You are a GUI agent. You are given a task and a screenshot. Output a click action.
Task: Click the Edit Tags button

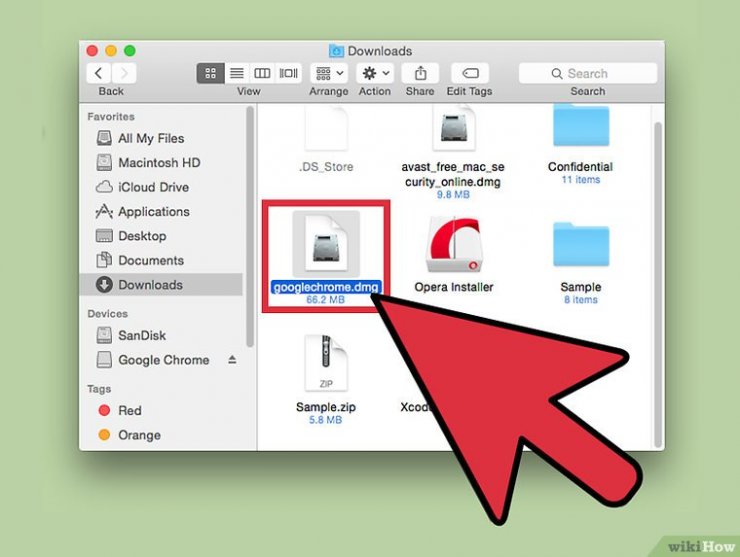coord(470,73)
